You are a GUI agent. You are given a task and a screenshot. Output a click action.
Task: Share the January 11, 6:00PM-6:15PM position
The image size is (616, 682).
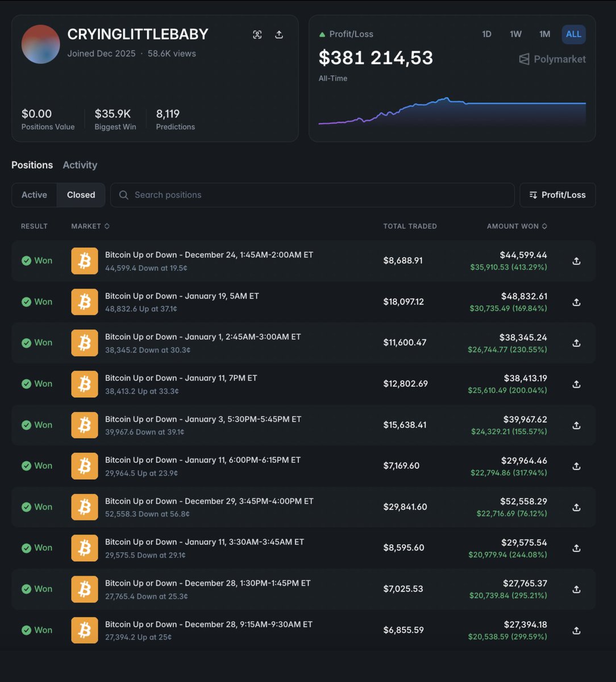pos(576,466)
